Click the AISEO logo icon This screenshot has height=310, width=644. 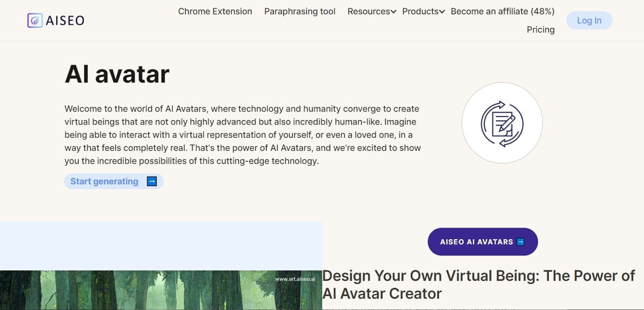pyautogui.click(x=34, y=20)
